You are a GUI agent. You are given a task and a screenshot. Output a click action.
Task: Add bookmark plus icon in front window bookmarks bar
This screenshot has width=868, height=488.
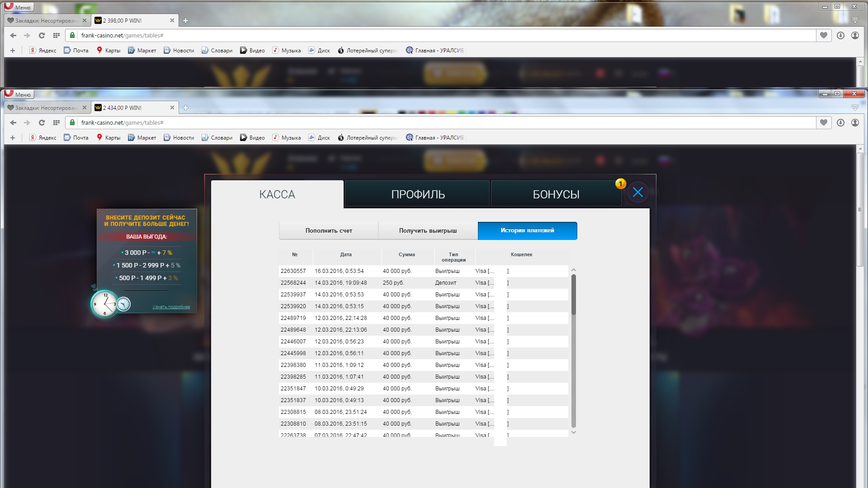(13, 138)
